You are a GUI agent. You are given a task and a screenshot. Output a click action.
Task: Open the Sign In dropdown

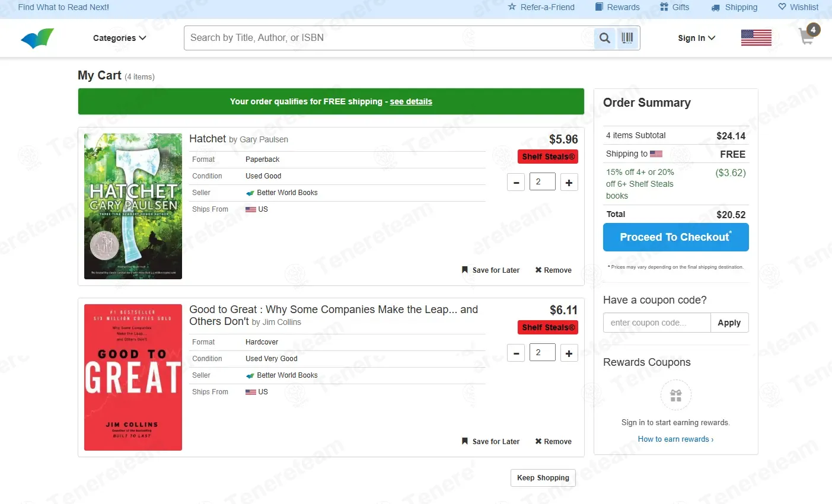[697, 38]
